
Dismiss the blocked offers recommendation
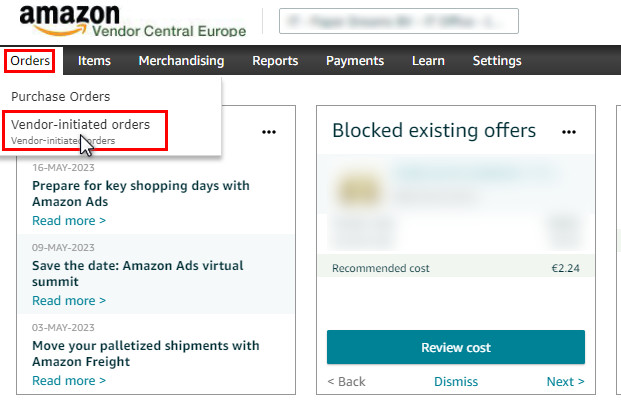tap(456, 381)
